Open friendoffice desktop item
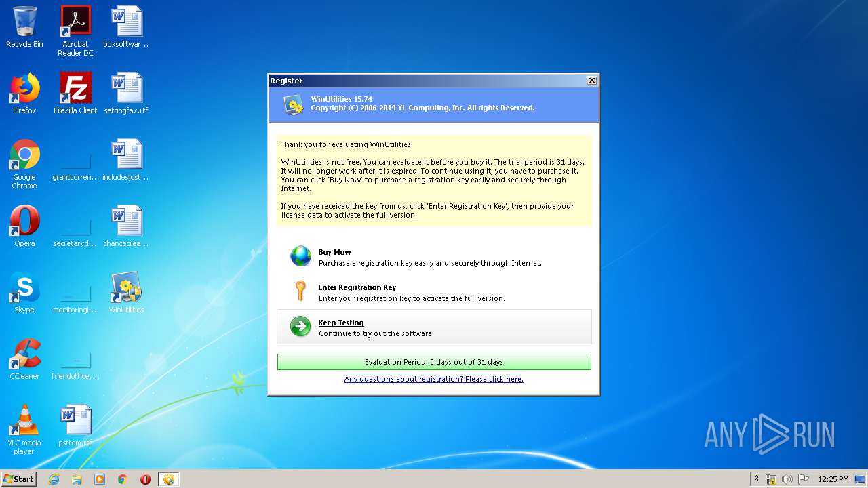 click(75, 366)
